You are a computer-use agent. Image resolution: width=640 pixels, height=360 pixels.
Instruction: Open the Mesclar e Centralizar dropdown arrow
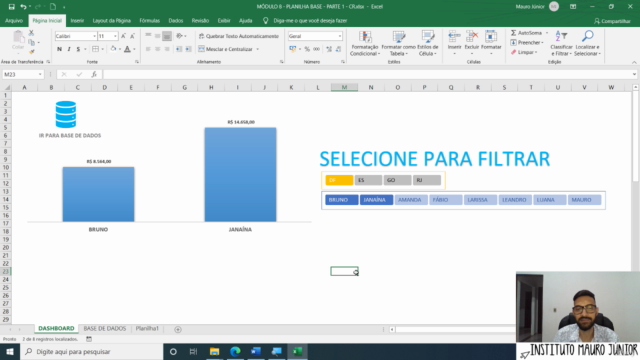[258, 49]
